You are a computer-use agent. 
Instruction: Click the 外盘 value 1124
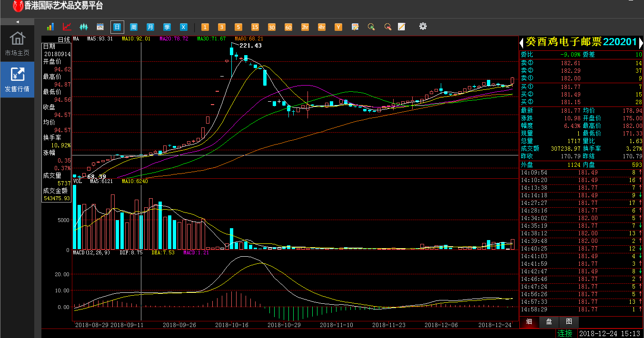574,165
